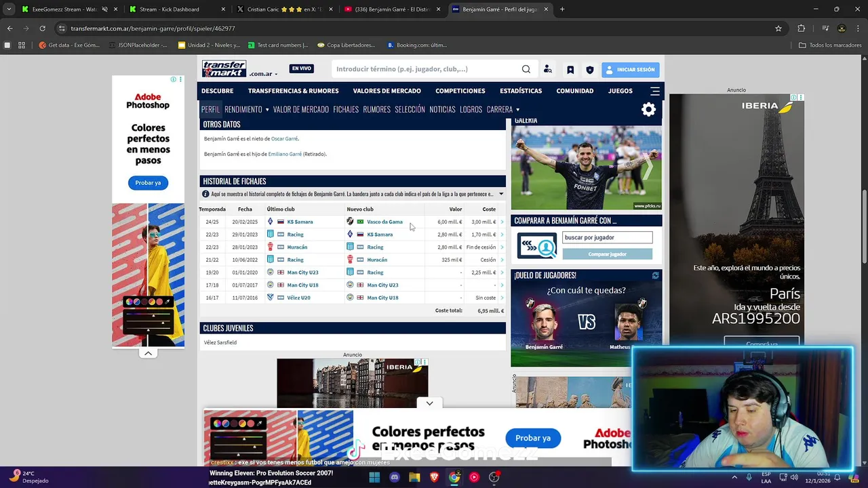Click the search magnifier icon
Screen dimensions: 868x488
pyautogui.click(x=526, y=69)
